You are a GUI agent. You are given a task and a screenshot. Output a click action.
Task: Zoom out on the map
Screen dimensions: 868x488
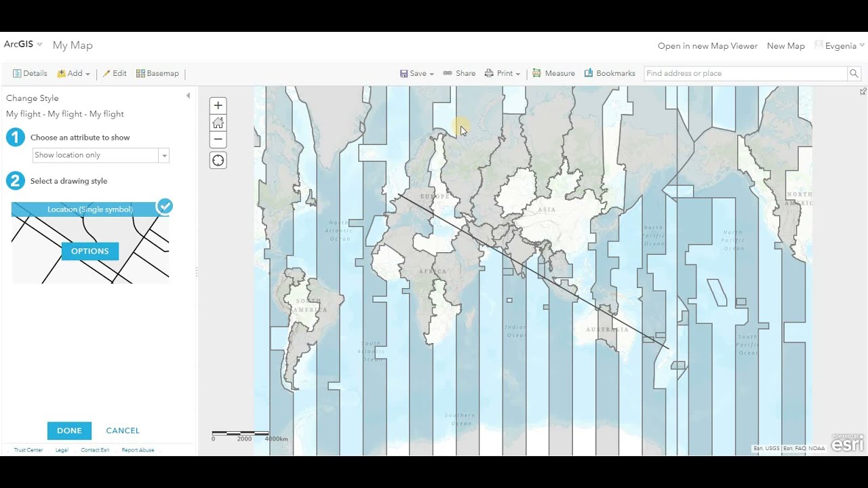tap(218, 140)
